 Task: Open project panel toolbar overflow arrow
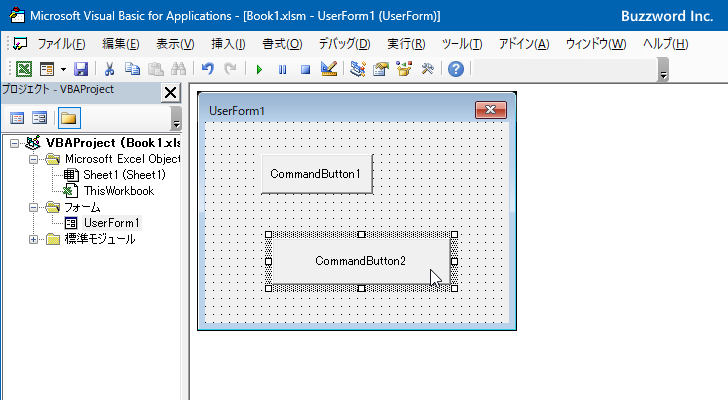pos(176,118)
